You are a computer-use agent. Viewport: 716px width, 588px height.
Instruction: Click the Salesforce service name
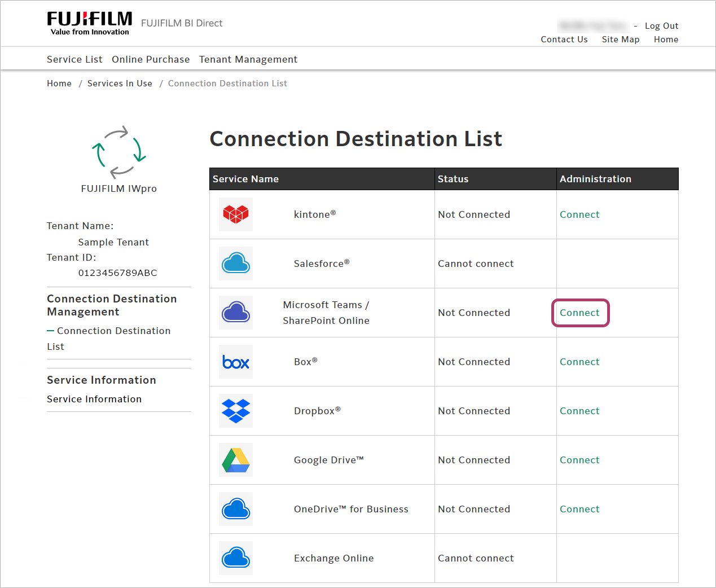pos(322,264)
